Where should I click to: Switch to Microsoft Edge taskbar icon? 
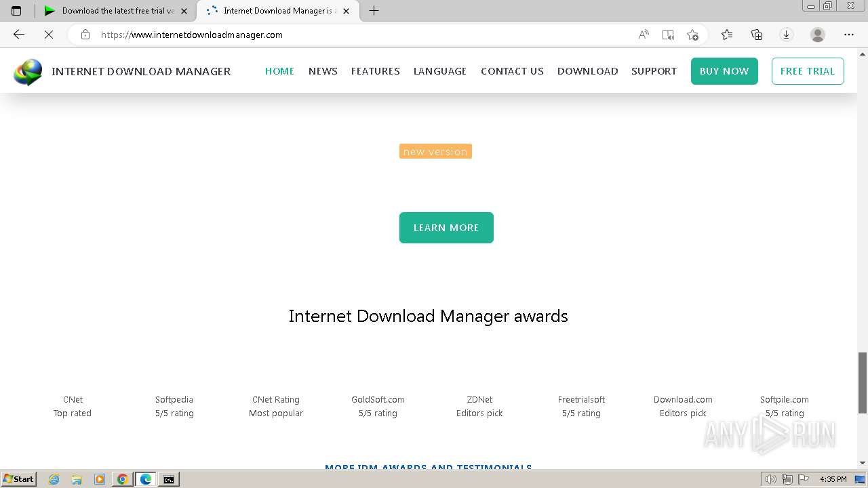click(146, 479)
